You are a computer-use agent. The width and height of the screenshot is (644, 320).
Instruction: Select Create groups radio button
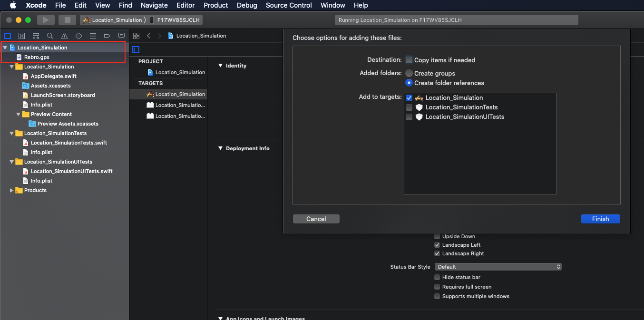409,73
